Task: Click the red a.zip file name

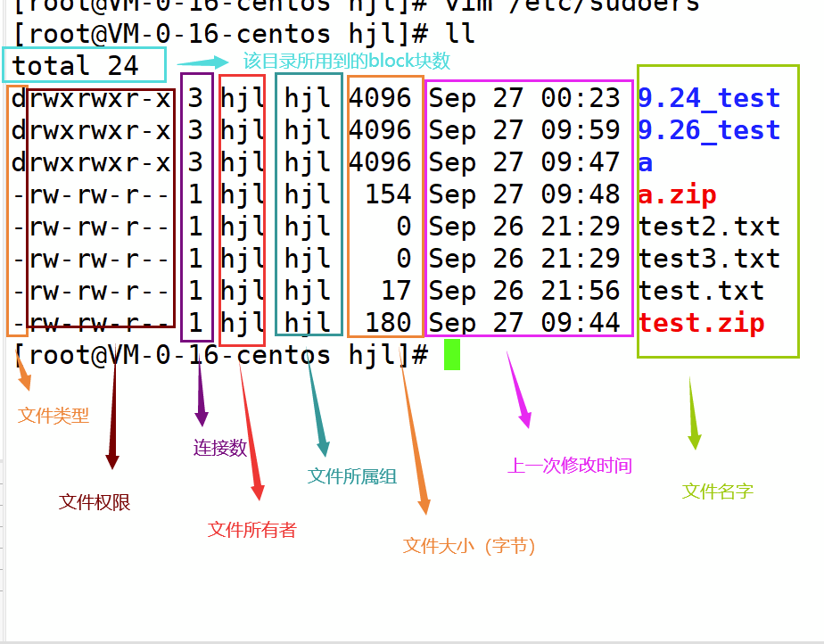Action: click(x=677, y=195)
